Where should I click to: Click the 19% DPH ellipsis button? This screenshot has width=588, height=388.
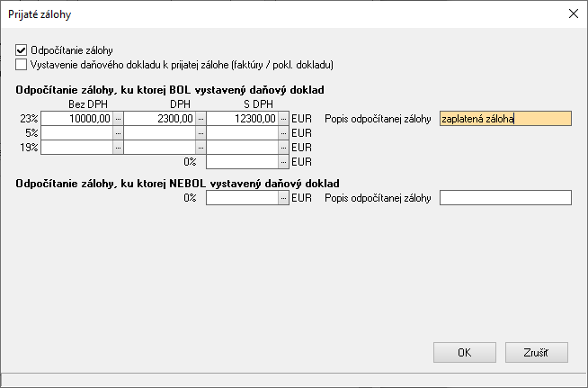200,147
